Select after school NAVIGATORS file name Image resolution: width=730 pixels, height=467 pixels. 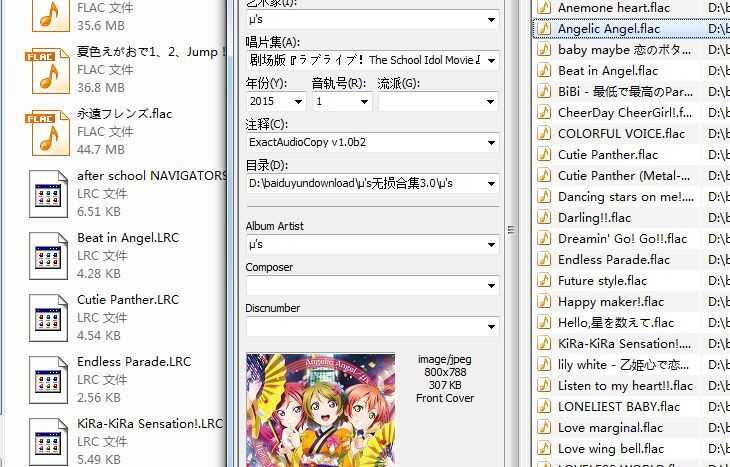point(152,176)
